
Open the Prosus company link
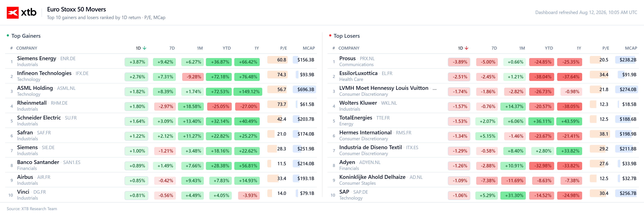(347, 58)
